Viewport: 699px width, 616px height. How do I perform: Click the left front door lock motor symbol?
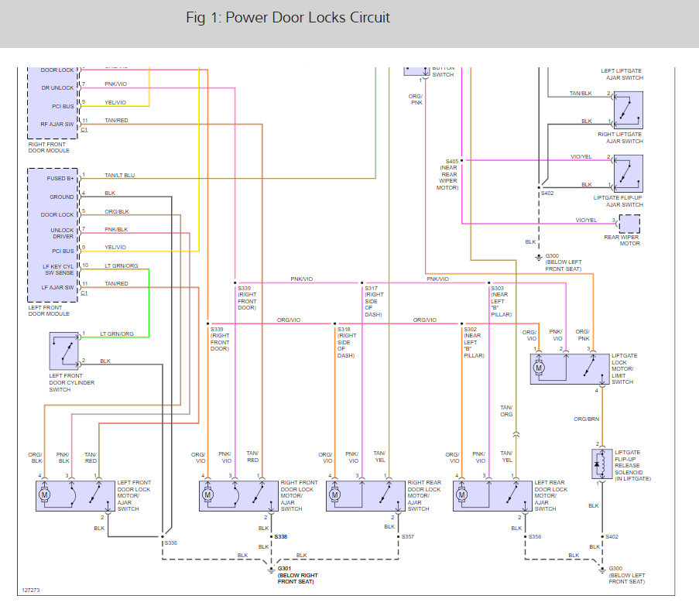(x=45, y=495)
